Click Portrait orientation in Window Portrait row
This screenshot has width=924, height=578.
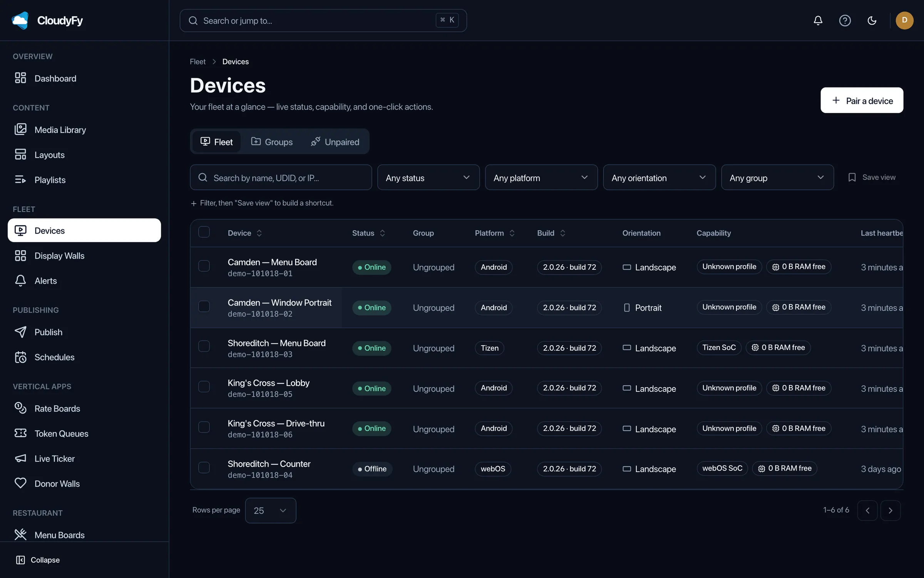642,307
